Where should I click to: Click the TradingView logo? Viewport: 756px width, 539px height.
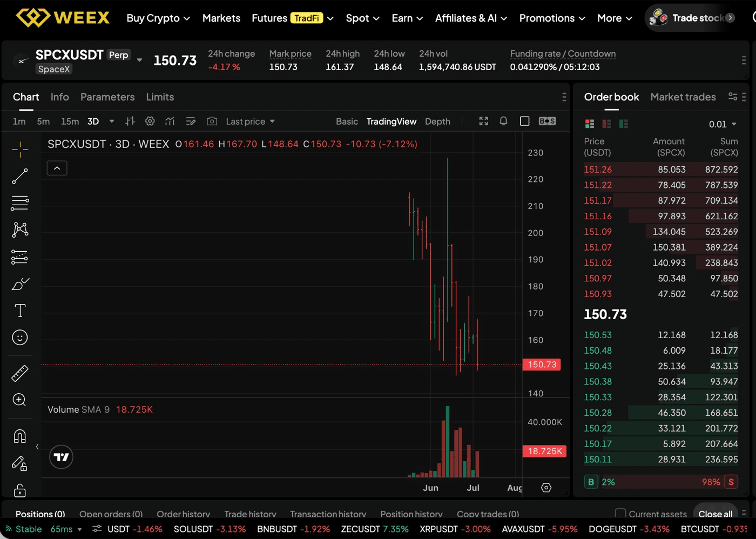click(61, 457)
